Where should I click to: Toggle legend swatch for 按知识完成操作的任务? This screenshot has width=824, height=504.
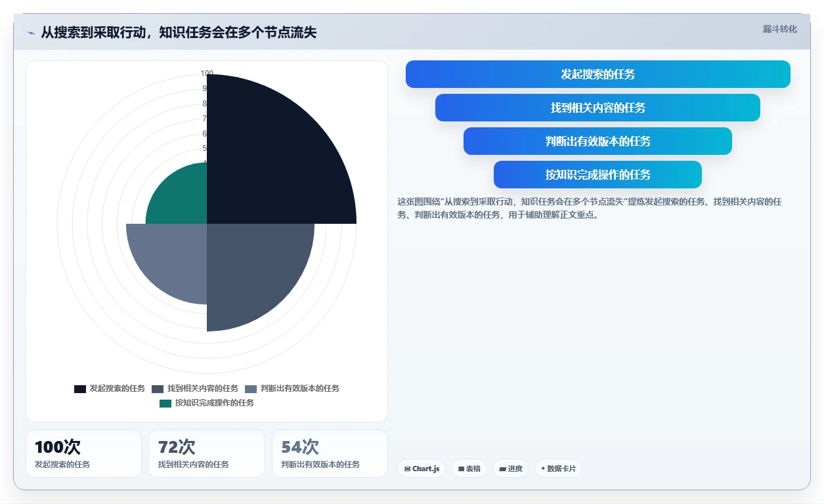pyautogui.click(x=165, y=404)
